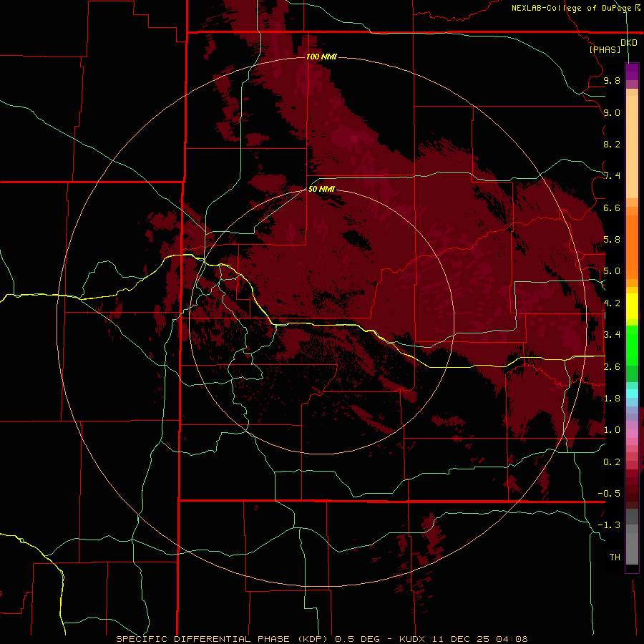Click the 11 DEC 25 date text
The height and width of the screenshot is (644, 644).
tap(460, 639)
